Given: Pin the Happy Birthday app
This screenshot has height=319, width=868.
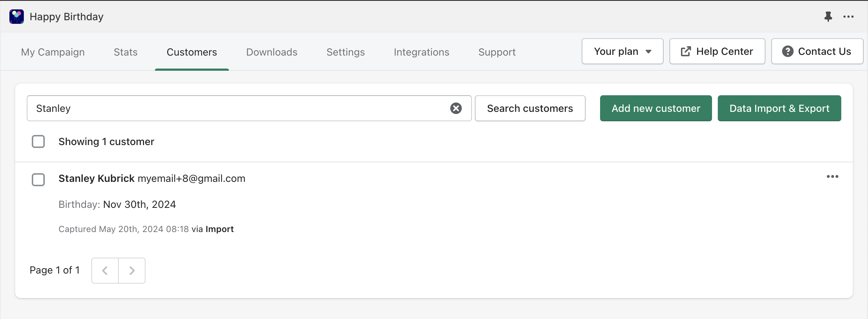Looking at the screenshot, I should [x=828, y=17].
